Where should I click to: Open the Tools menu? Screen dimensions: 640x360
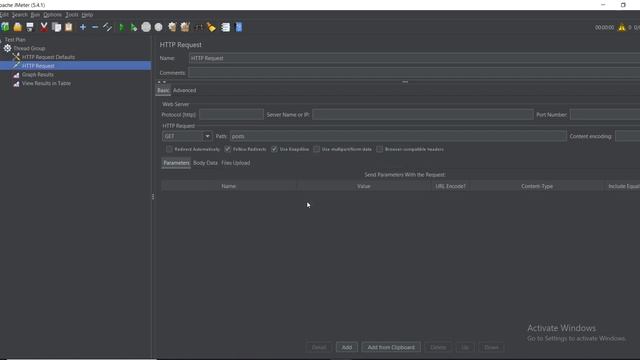(x=72, y=15)
